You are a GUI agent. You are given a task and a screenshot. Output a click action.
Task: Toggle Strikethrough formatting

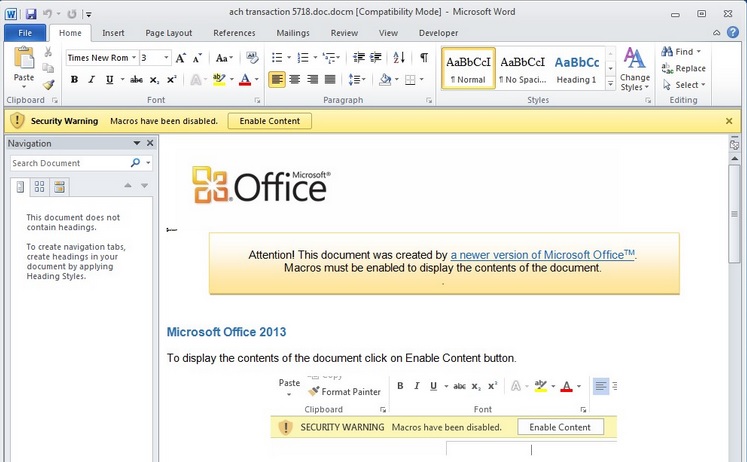point(136,80)
